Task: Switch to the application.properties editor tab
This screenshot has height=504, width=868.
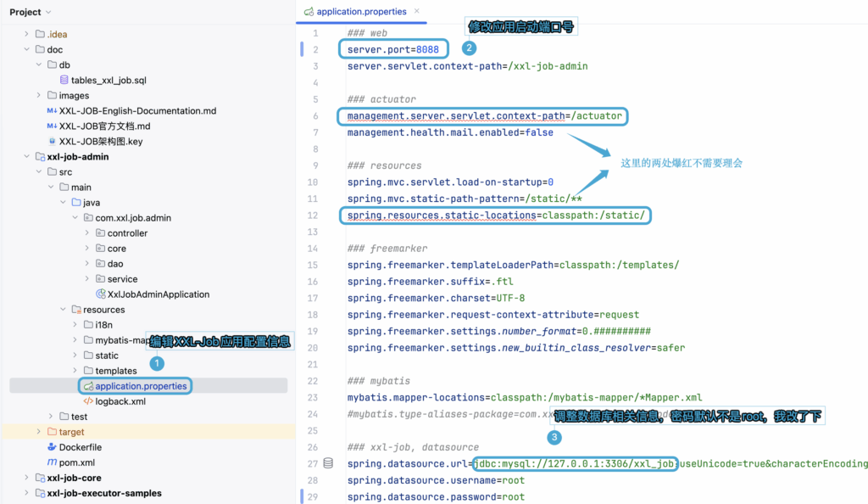Action: click(360, 12)
